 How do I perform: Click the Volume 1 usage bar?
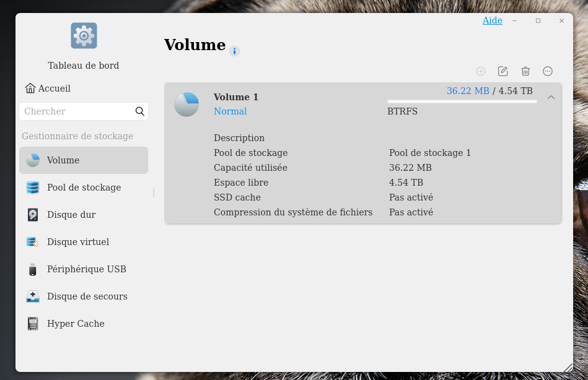click(462, 101)
